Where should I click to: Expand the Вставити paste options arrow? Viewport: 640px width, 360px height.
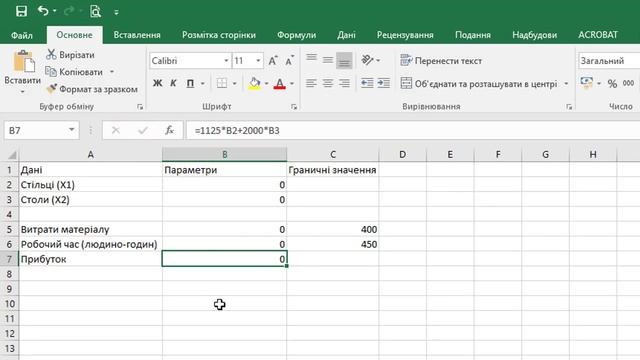[x=22, y=91]
